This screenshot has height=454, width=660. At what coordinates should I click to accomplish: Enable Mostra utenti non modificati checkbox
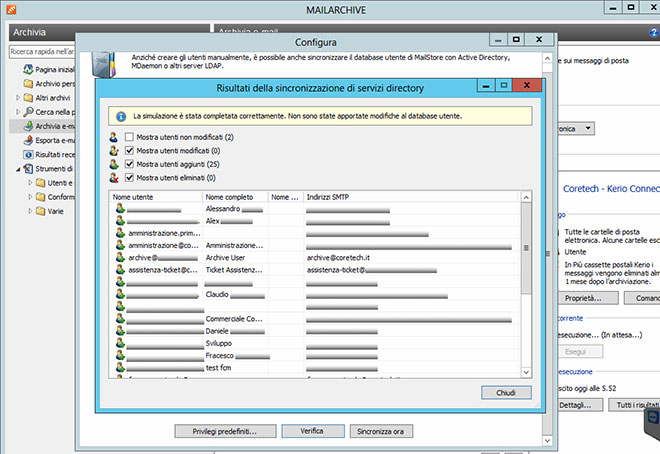129,136
